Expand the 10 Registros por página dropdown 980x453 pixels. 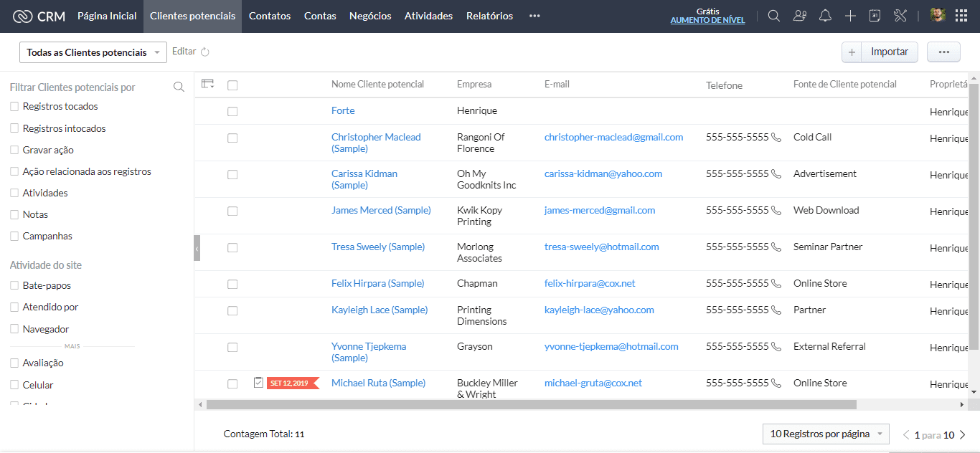coord(825,434)
